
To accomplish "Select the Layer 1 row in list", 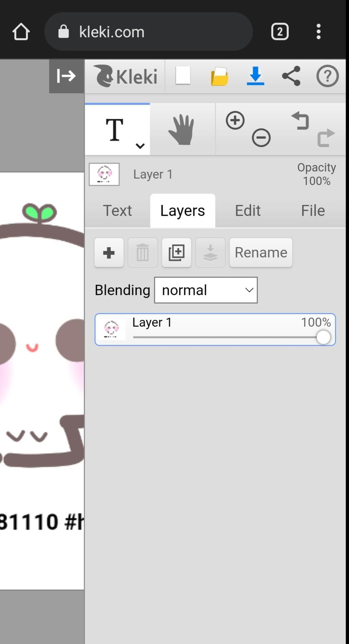I will (x=215, y=329).
